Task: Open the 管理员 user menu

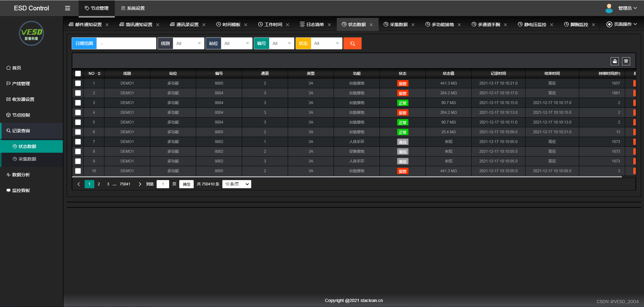Action: point(627,8)
